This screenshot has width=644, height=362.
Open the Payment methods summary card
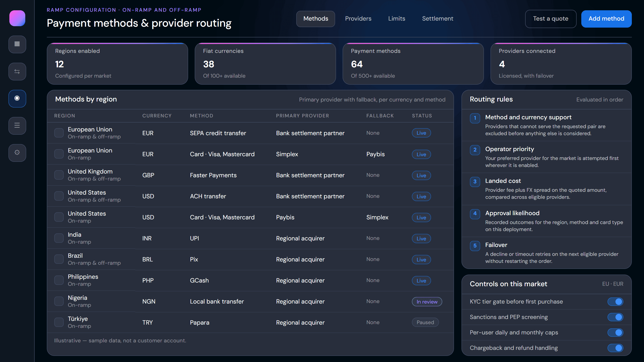tap(413, 64)
